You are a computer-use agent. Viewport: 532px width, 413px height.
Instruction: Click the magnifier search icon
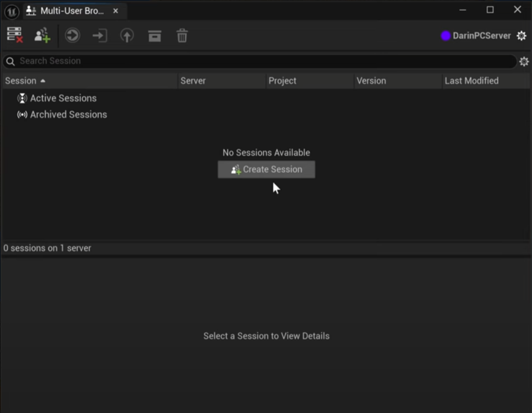point(11,61)
